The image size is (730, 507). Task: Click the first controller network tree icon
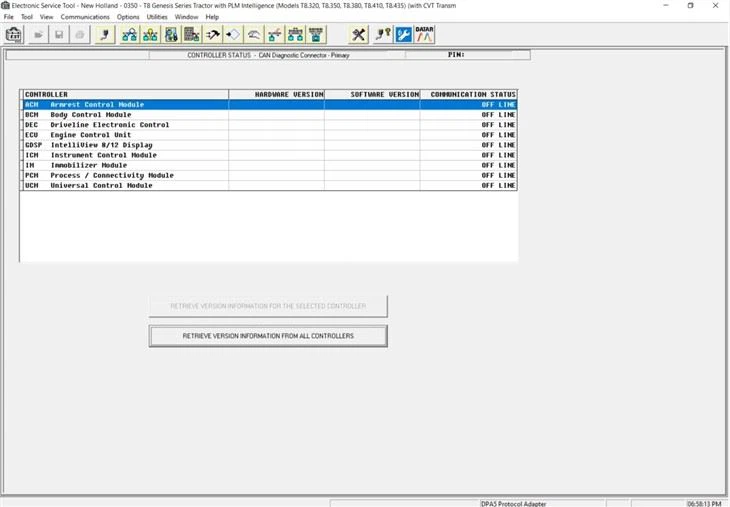click(x=130, y=35)
